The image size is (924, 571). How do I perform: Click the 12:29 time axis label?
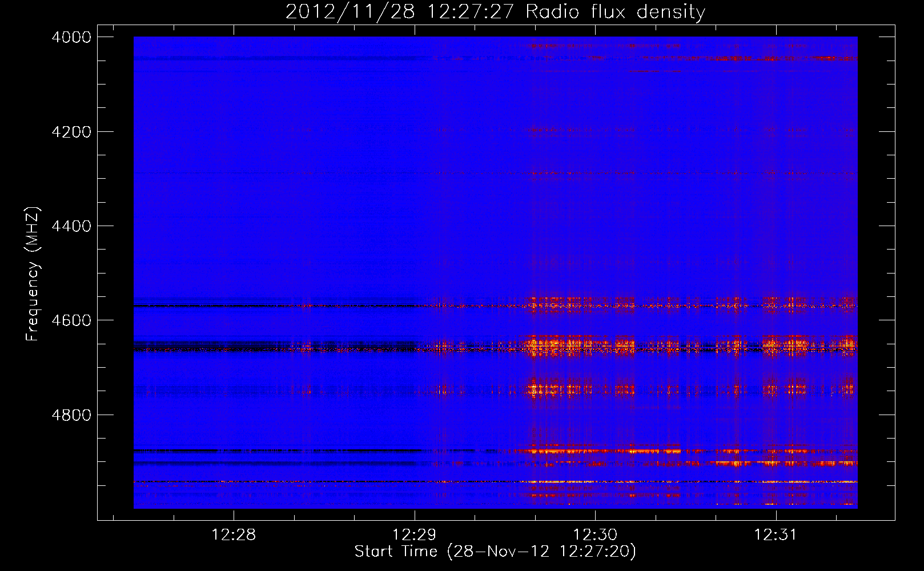point(415,535)
